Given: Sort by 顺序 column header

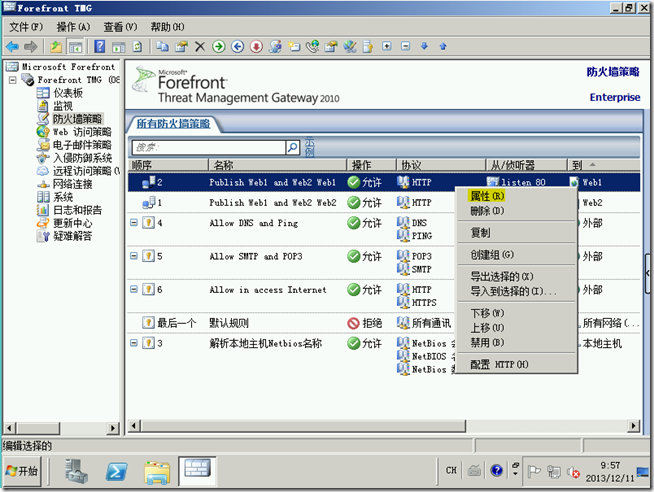Looking at the screenshot, I should click(168, 165).
